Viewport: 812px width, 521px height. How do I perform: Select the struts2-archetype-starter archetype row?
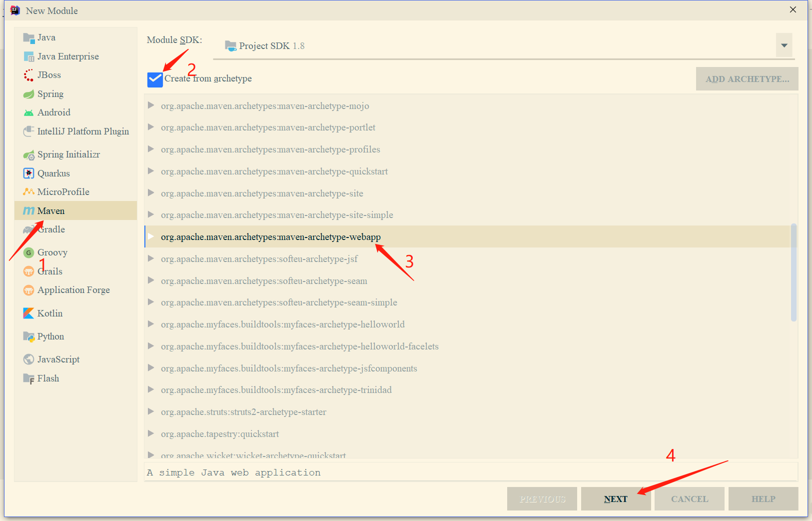[467, 412]
